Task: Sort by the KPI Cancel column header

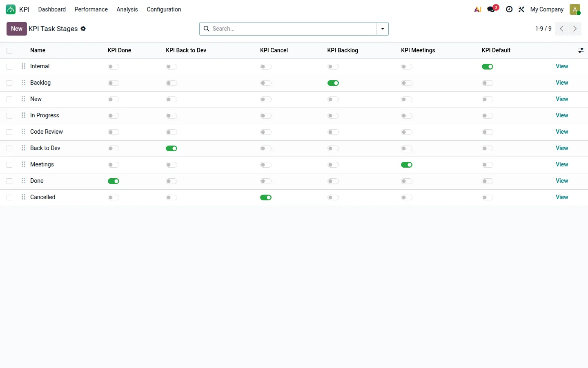Action: pos(274,50)
